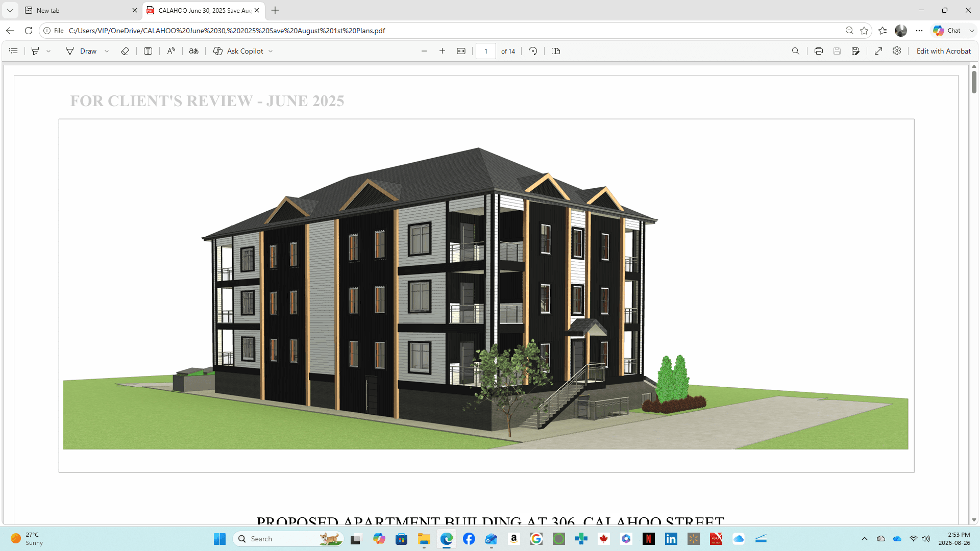Open the tab search dropdown
Image resolution: width=980 pixels, height=551 pixels.
point(10,10)
